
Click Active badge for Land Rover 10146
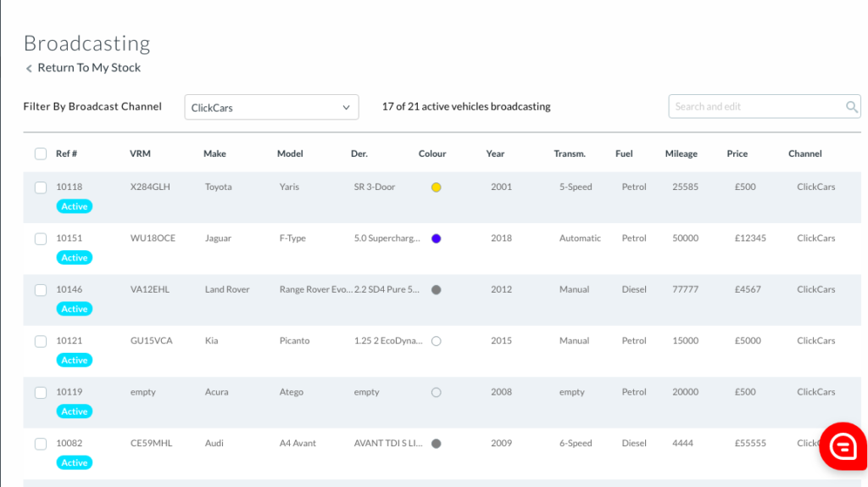tap(75, 309)
